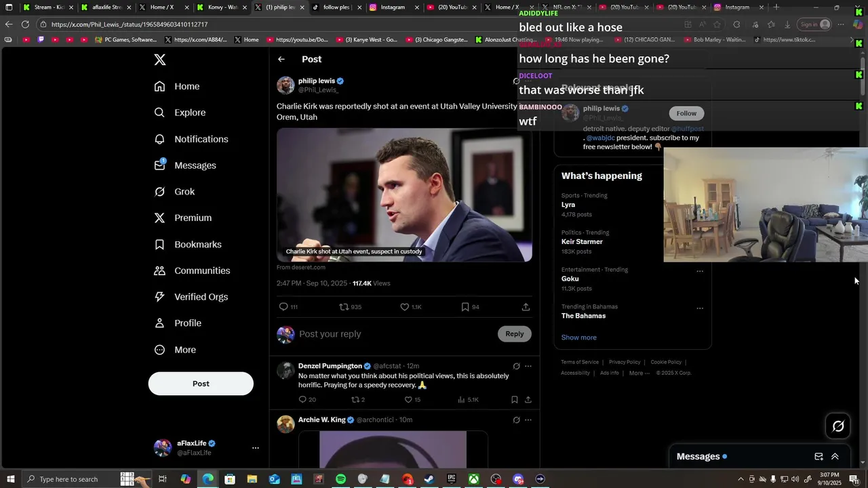
Task: View 5.1K views analytics on Denzel's reply
Action: point(469,400)
